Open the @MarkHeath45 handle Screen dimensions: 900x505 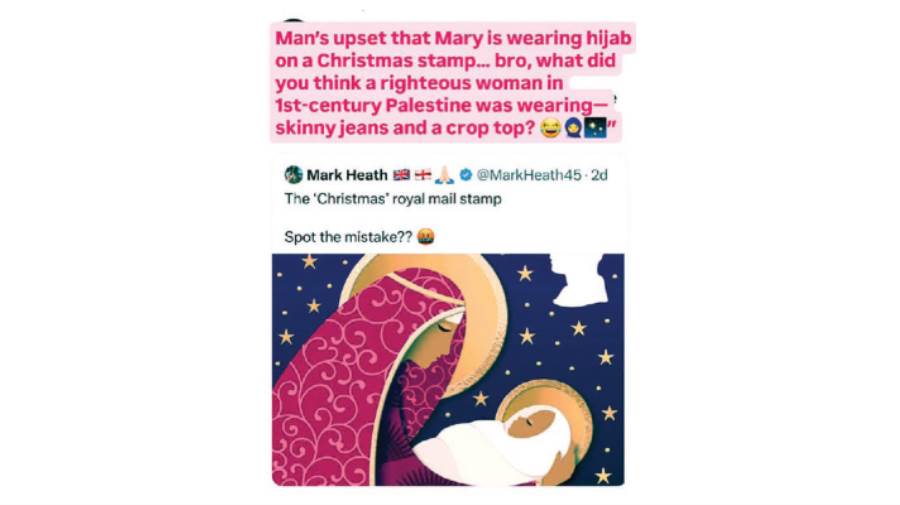(x=529, y=174)
